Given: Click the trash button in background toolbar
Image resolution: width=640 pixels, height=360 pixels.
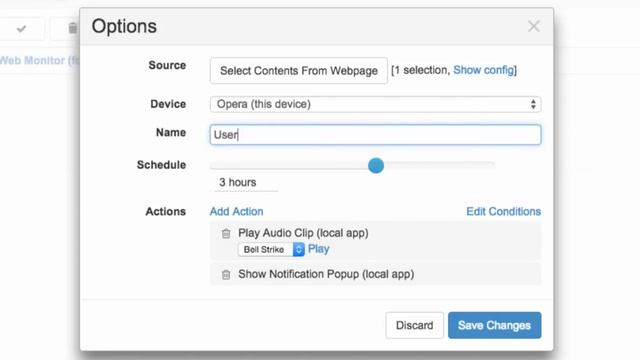Looking at the screenshot, I should click(x=72, y=29).
